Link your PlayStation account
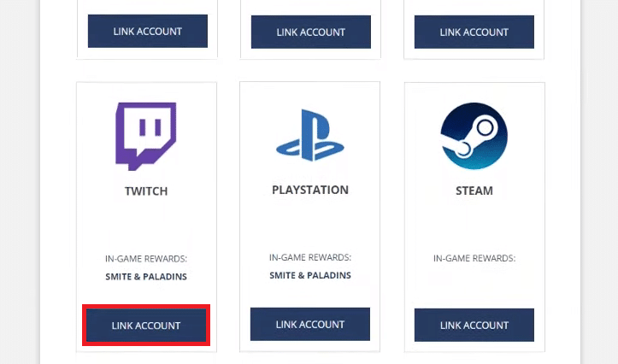The image size is (618, 364). coord(310,324)
